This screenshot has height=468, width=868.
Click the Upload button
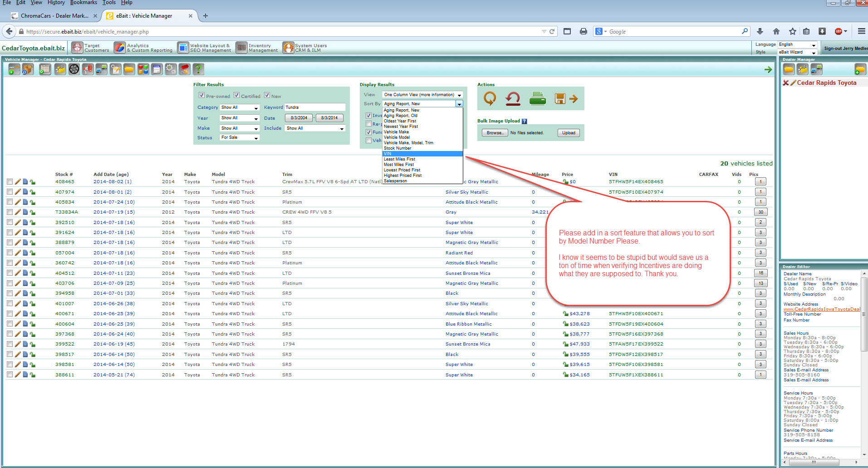pos(569,133)
